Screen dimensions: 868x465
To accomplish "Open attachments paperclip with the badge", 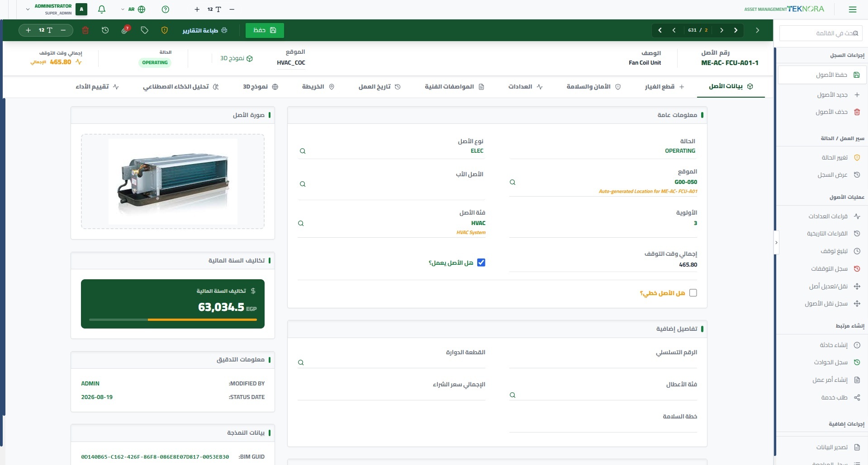I will click(125, 30).
